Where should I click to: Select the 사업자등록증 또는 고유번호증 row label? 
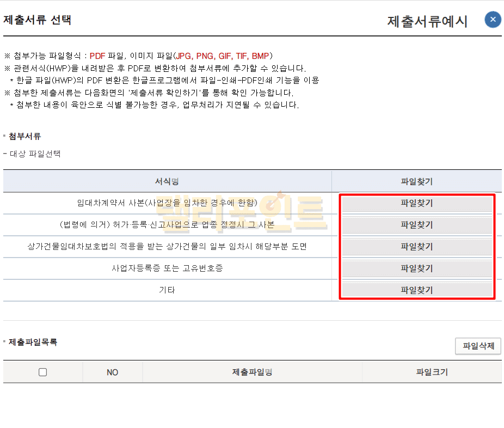[x=167, y=268]
